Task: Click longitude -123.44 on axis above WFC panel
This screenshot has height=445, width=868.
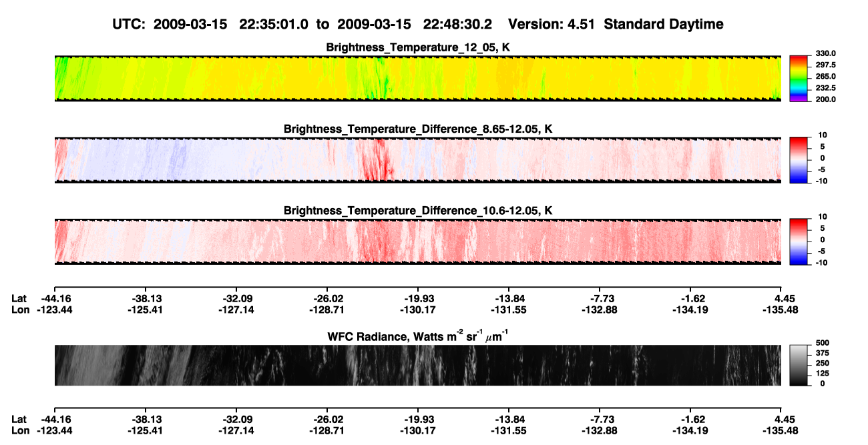Action: [54, 310]
